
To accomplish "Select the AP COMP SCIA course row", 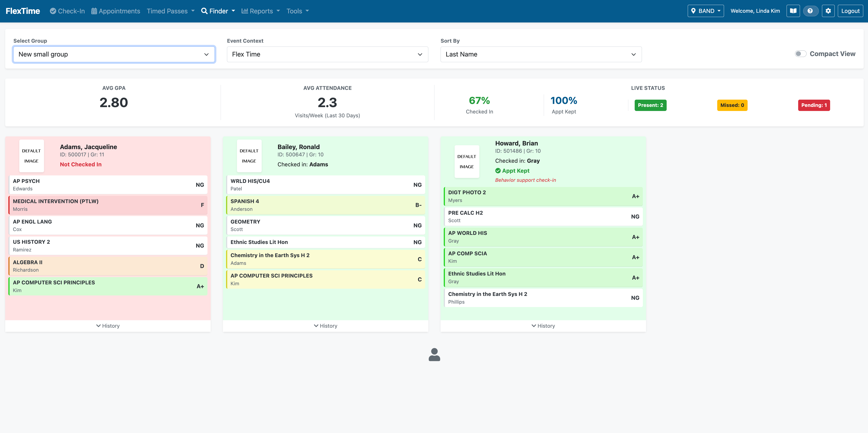I will 543,257.
